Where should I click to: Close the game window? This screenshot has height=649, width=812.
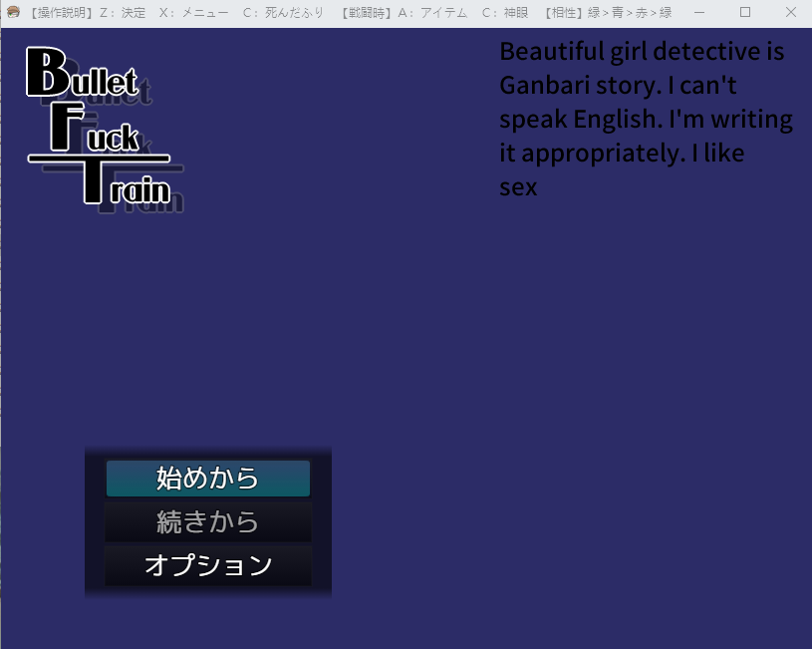coord(790,12)
